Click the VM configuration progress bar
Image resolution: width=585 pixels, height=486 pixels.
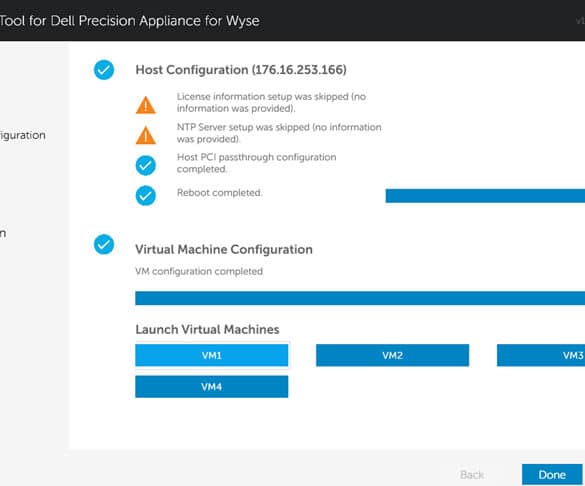pos(360,298)
